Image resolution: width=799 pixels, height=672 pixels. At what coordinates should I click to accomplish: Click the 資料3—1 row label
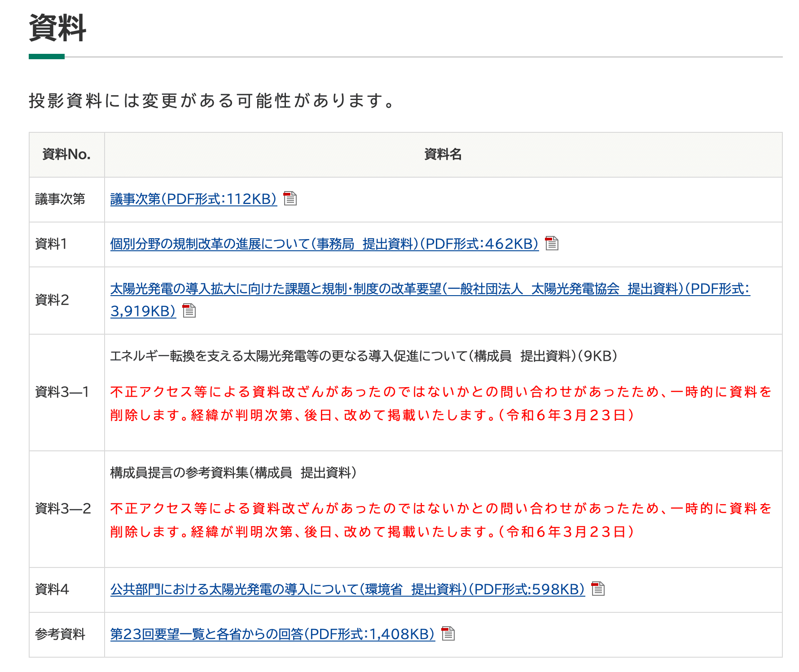tap(62, 392)
